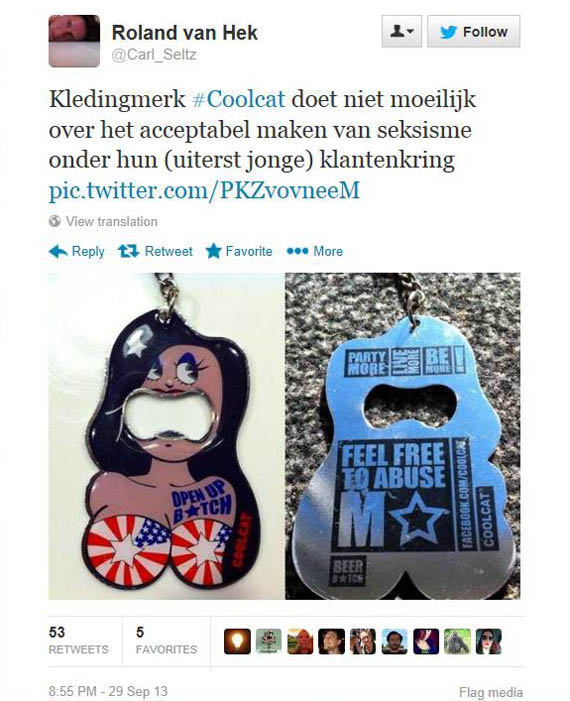Open the pic.twitter.com/PKZvovneeM link

pyautogui.click(x=204, y=190)
